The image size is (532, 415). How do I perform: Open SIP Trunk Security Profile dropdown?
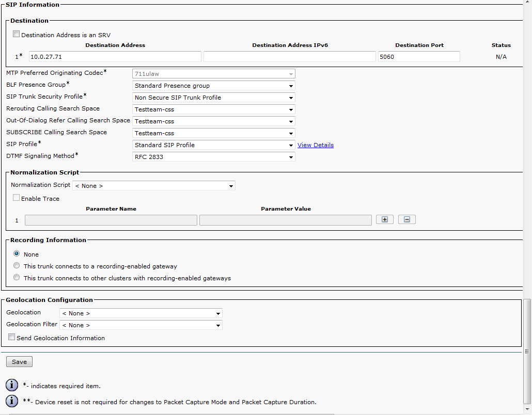pos(214,98)
